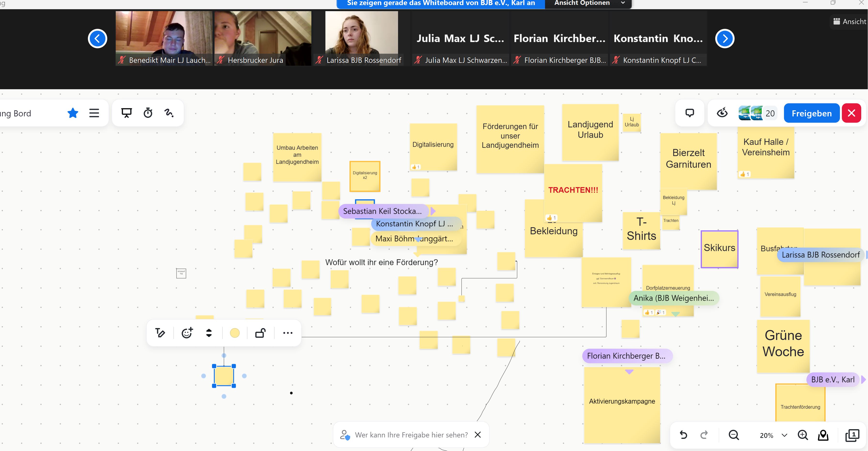Open the Ansicht view menu
This screenshot has height=451, width=868.
click(x=849, y=22)
